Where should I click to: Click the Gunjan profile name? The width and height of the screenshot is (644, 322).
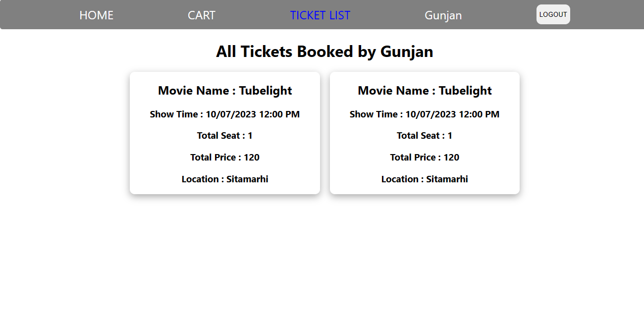(x=443, y=15)
